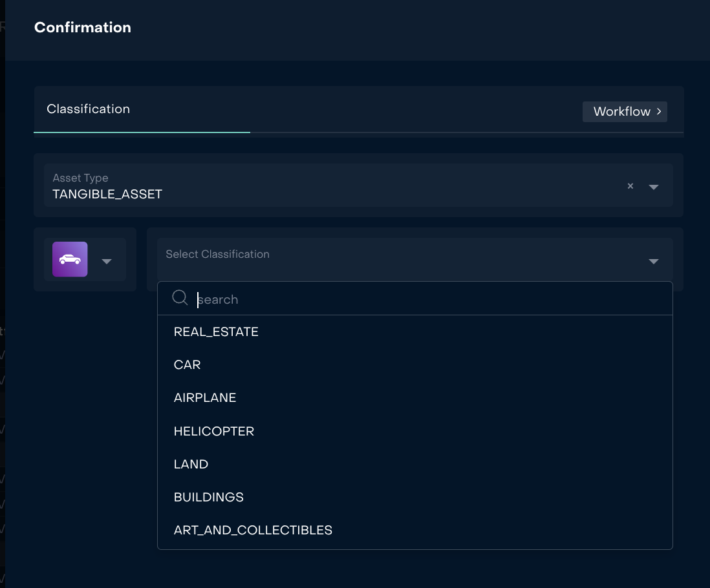Click the chevron on the Workflow button

point(659,111)
